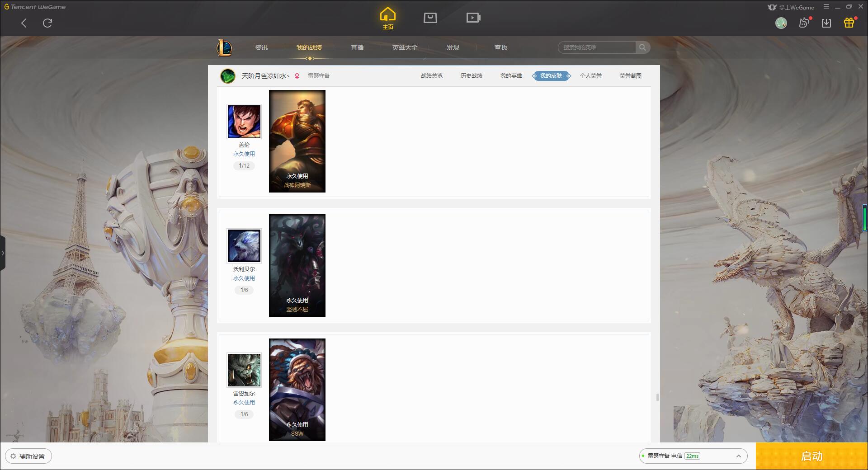The width and height of the screenshot is (868, 470).
Task: Click the 22ms ping indicator
Action: [692, 456]
